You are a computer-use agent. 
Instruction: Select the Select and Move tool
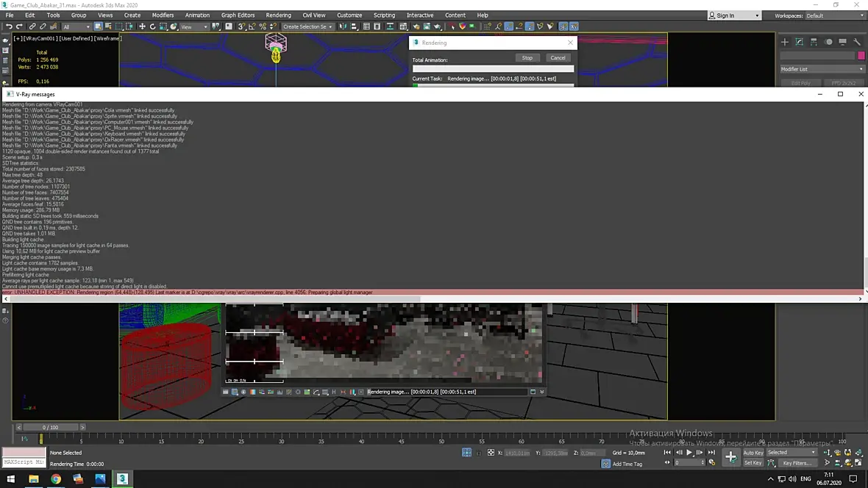click(x=142, y=26)
